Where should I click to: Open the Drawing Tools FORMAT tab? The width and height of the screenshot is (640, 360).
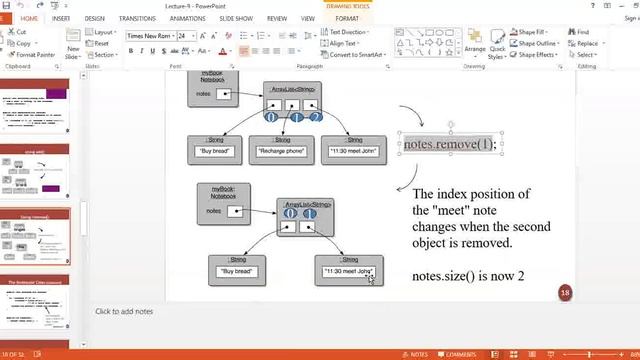347,19
